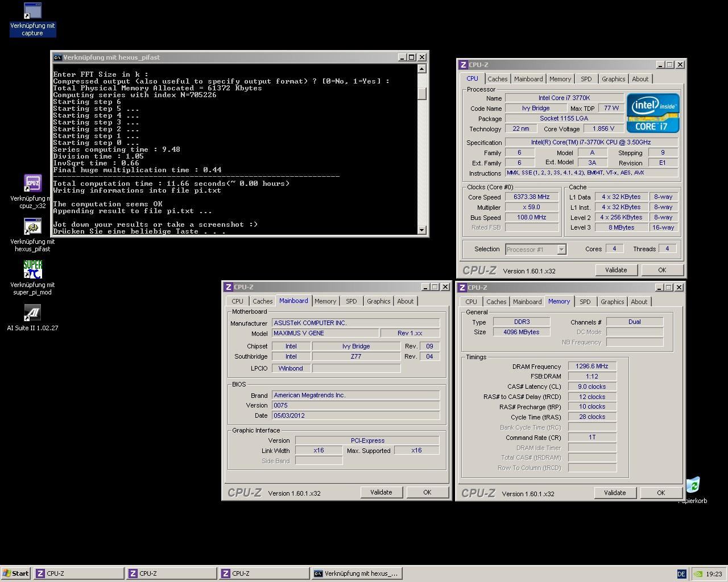728x582 pixels.
Task: Switch to second CPU-Z taskbar button
Action: pos(171,573)
